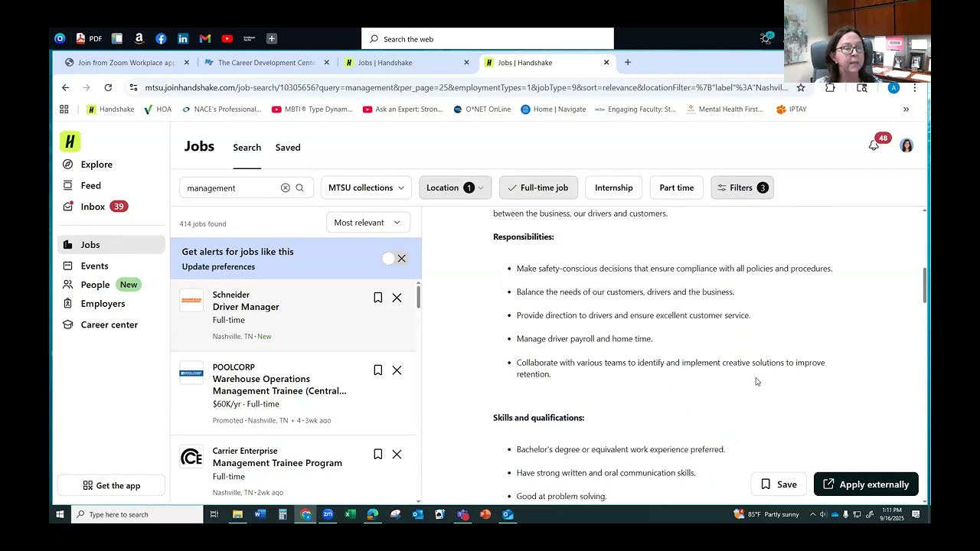Toggle job alerts switch on
Viewport: 980px width, 551px height.
tap(389, 259)
